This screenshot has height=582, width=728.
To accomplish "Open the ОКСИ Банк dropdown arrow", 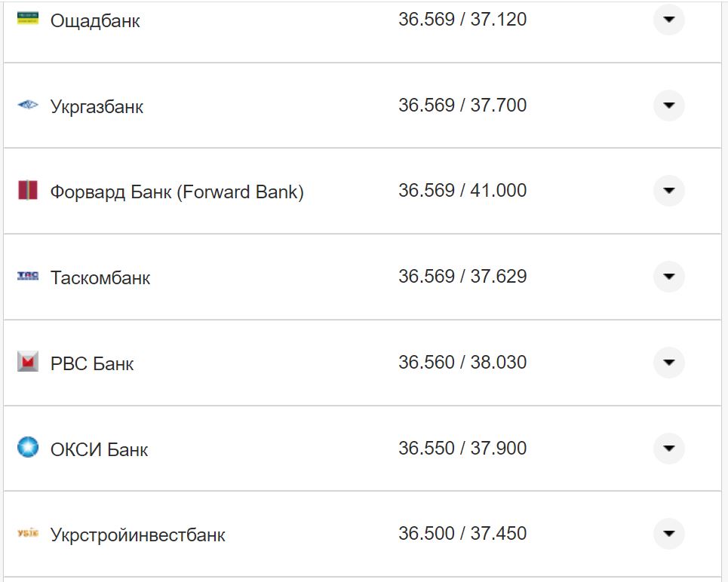I will pyautogui.click(x=668, y=449).
